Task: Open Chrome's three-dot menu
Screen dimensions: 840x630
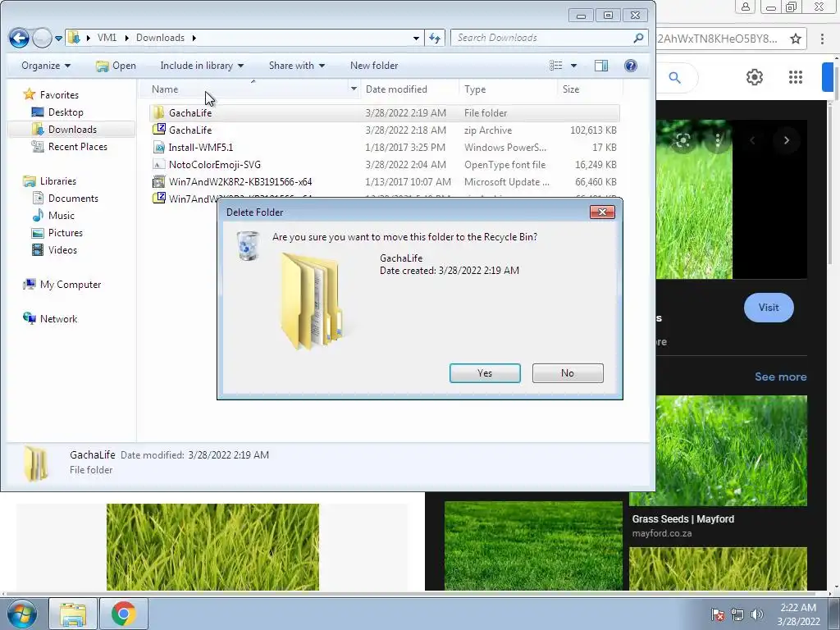Action: coord(822,39)
